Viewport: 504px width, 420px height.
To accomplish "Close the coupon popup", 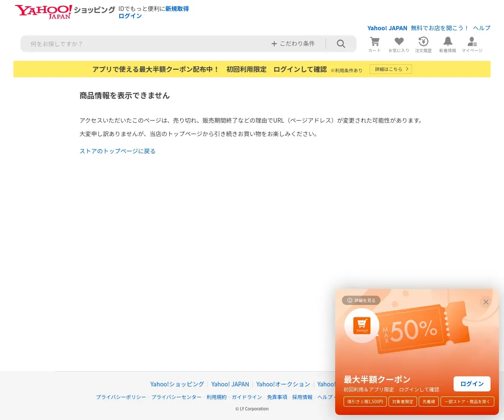I will pos(486,302).
